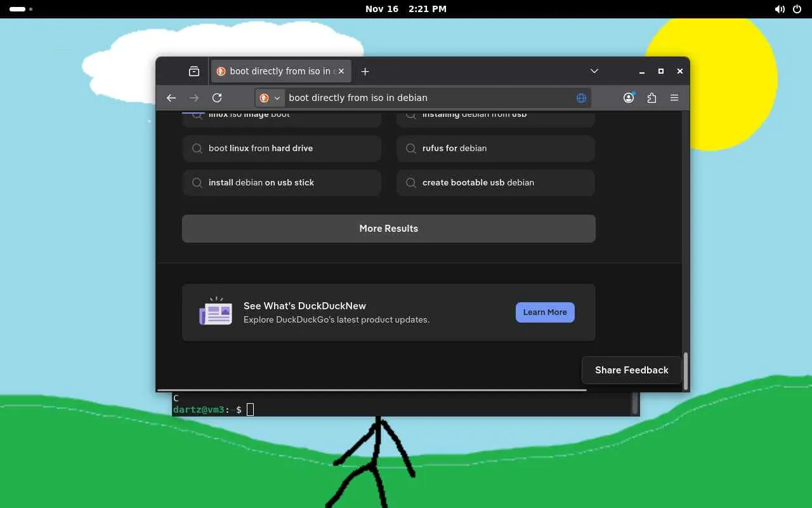Open a new tab with the plus button

coord(365,71)
